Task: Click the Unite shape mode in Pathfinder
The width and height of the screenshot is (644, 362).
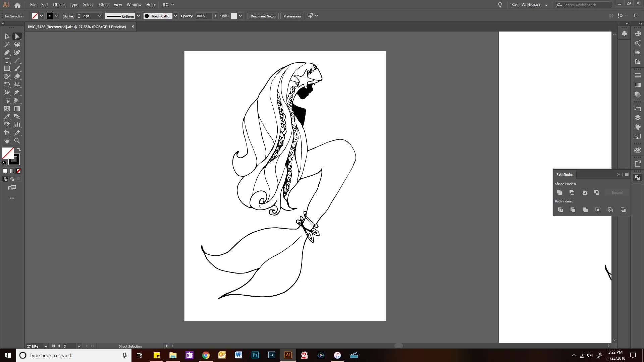Action: tap(559, 192)
